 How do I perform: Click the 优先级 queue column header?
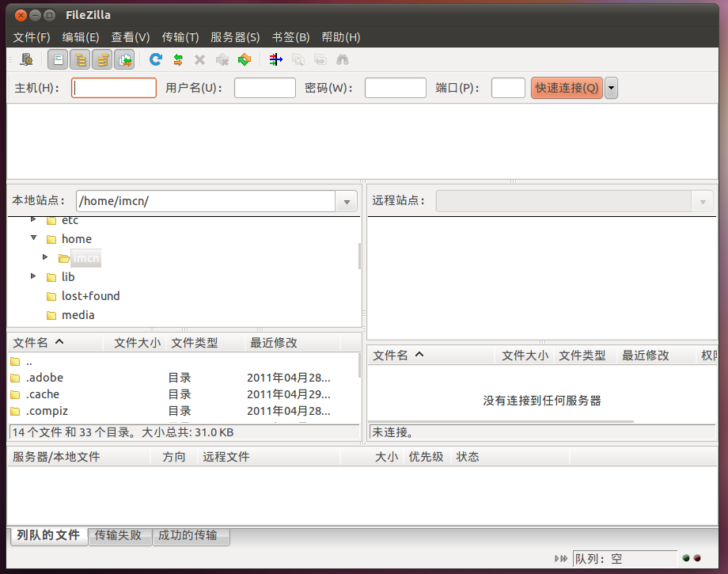click(427, 457)
